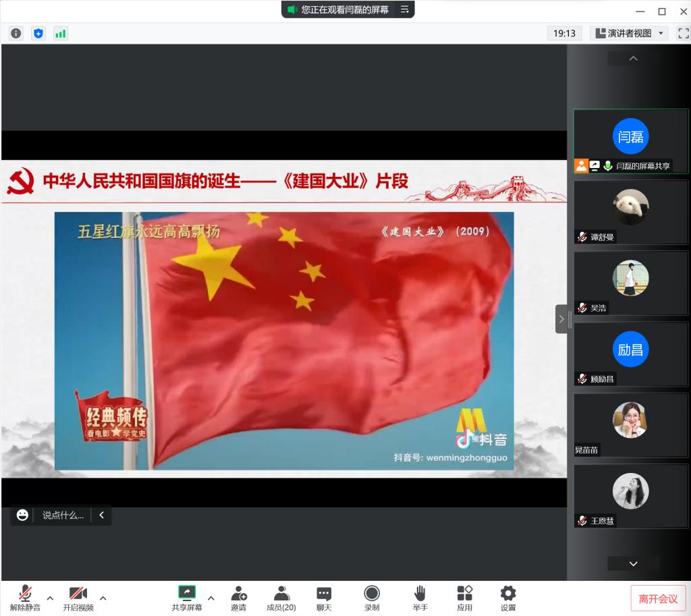Unmute the microphone

[x=25, y=598]
